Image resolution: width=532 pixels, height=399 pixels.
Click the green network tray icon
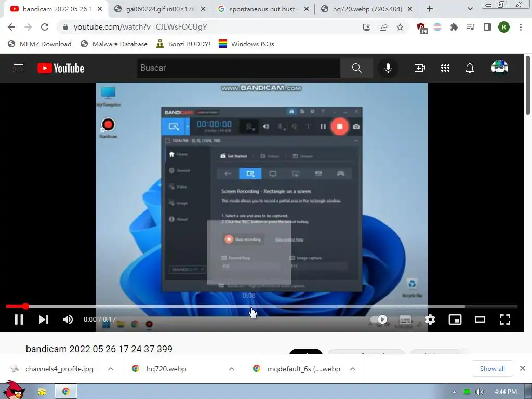pos(467,392)
